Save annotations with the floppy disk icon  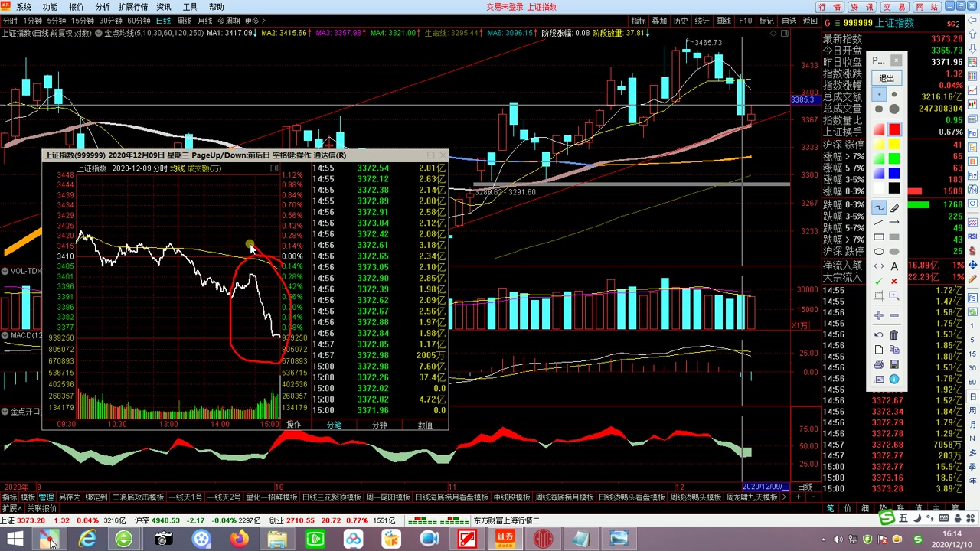894,364
